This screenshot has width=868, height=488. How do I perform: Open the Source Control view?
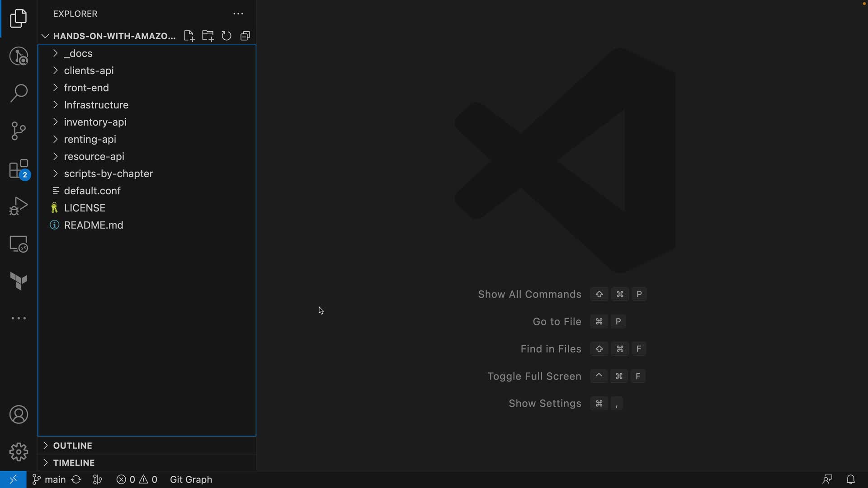pyautogui.click(x=19, y=131)
